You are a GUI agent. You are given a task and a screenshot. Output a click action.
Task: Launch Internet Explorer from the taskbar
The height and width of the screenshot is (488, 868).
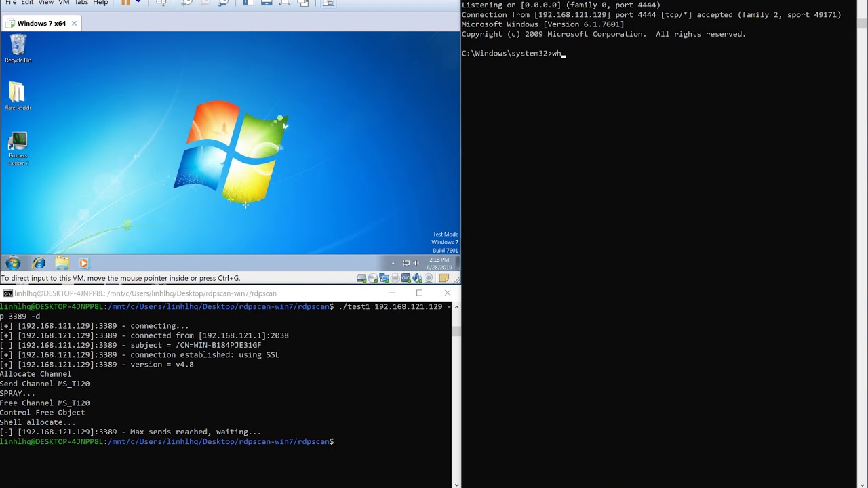click(39, 263)
